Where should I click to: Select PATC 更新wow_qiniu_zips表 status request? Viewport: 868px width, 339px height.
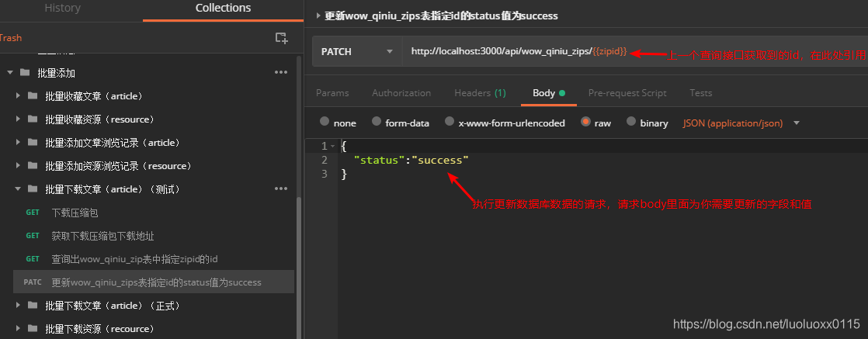pyautogui.click(x=154, y=282)
